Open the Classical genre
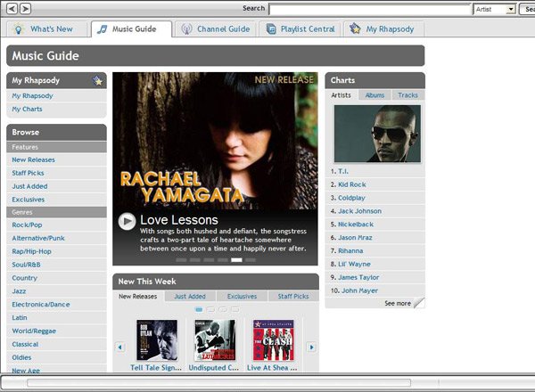This screenshot has height=392, width=535. click(x=25, y=344)
